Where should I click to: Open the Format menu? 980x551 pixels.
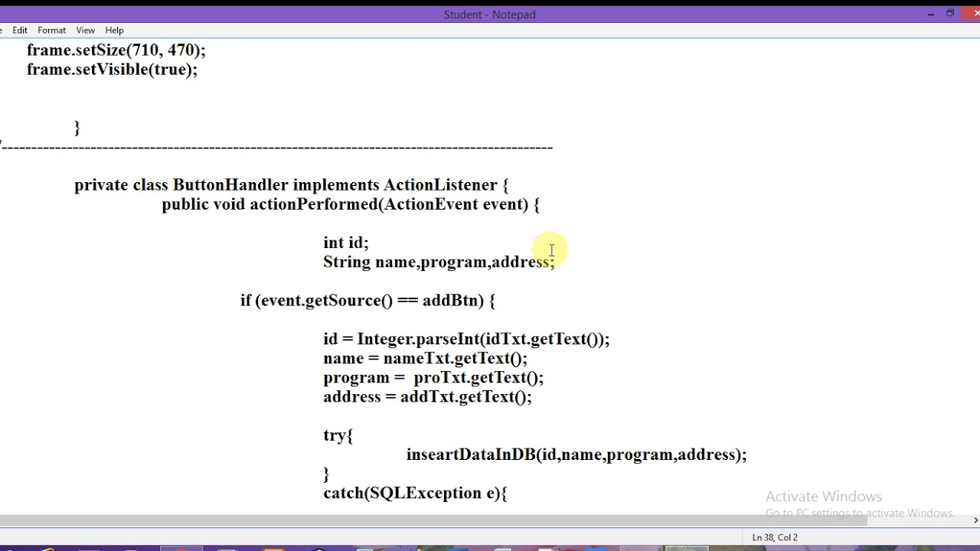pos(51,30)
